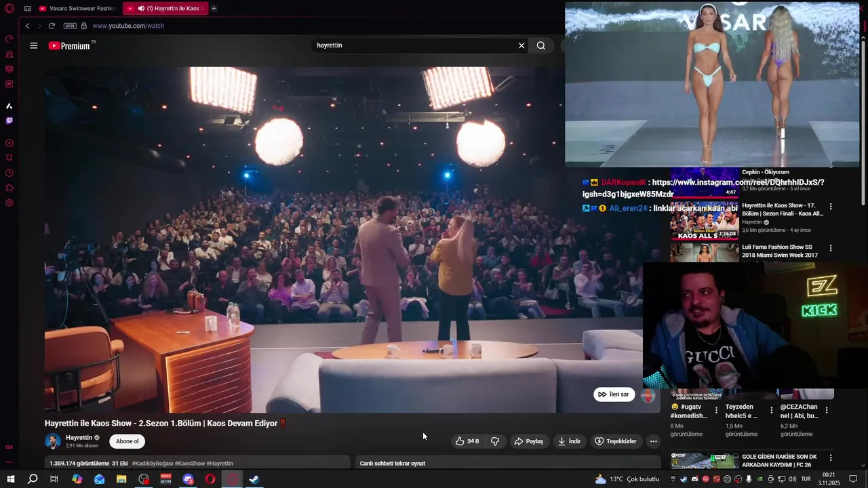Screen dimensions: 868x488
Task: Subscribe with the Abone ol button
Action: [127, 441]
